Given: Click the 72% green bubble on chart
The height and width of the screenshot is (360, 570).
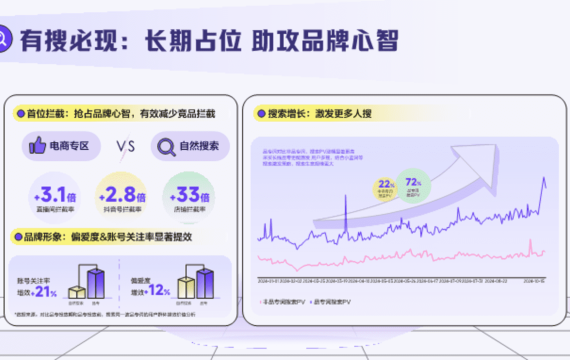Looking at the screenshot, I should [x=413, y=186].
